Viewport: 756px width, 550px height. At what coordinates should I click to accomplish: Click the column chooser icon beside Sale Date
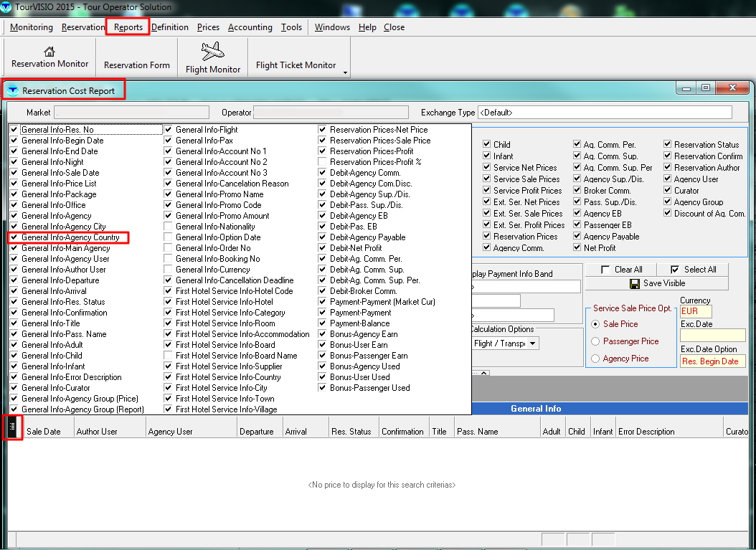pos(13,427)
